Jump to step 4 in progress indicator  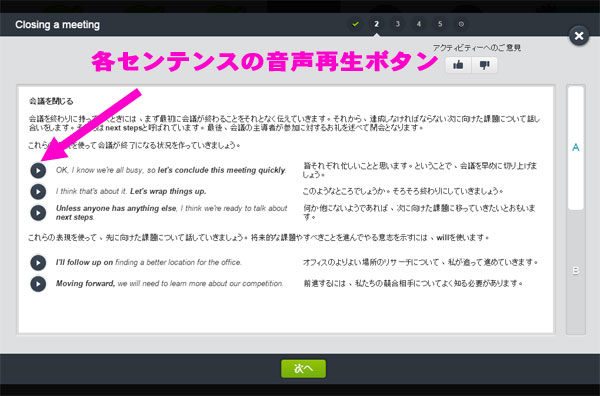[419, 24]
